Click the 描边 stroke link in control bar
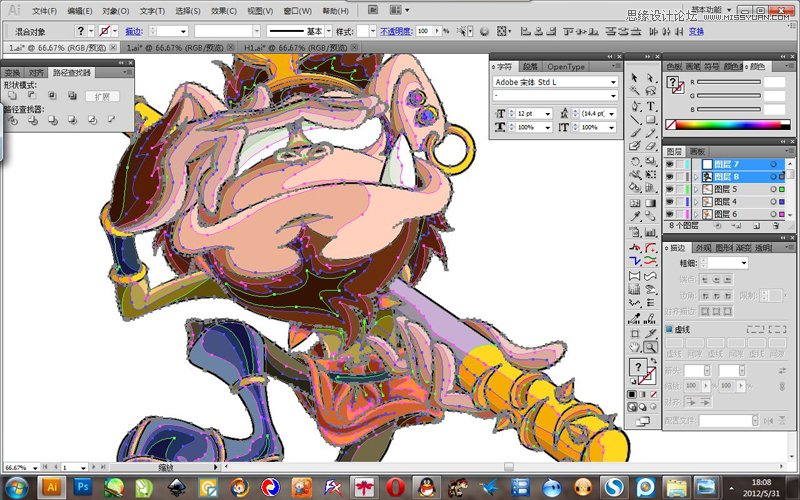 coord(134,32)
